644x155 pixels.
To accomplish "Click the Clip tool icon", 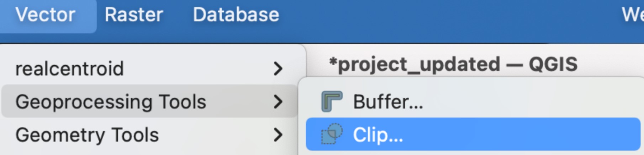I will point(332,134).
